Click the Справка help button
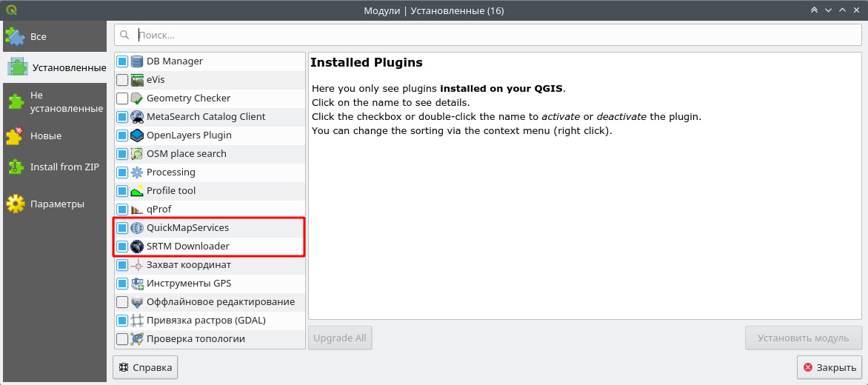Image resolution: width=868 pixels, height=385 pixels. 145,367
